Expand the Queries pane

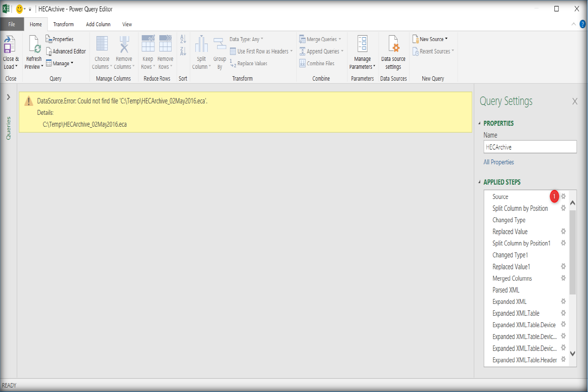click(x=8, y=98)
